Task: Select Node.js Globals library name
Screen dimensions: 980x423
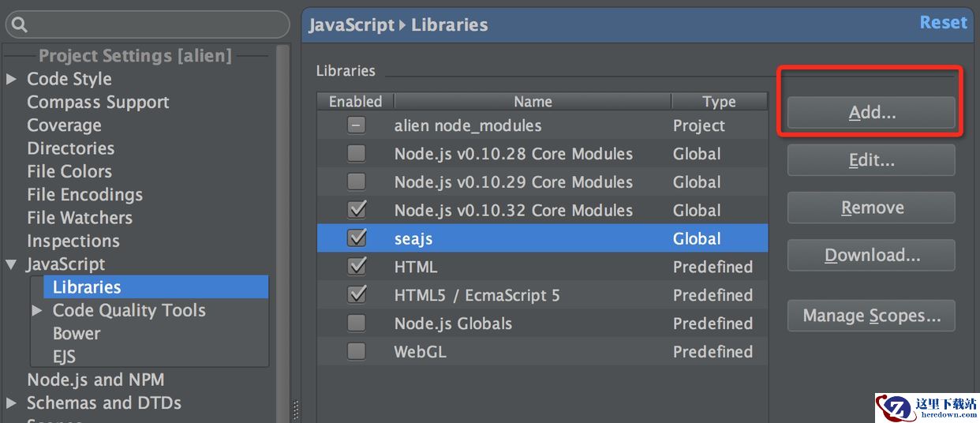Action: click(x=453, y=324)
